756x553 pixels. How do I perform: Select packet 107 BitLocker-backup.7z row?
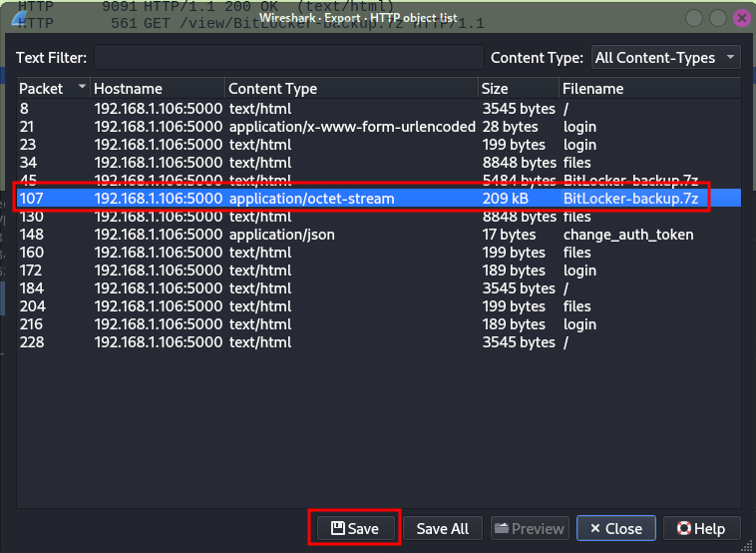[x=378, y=199]
